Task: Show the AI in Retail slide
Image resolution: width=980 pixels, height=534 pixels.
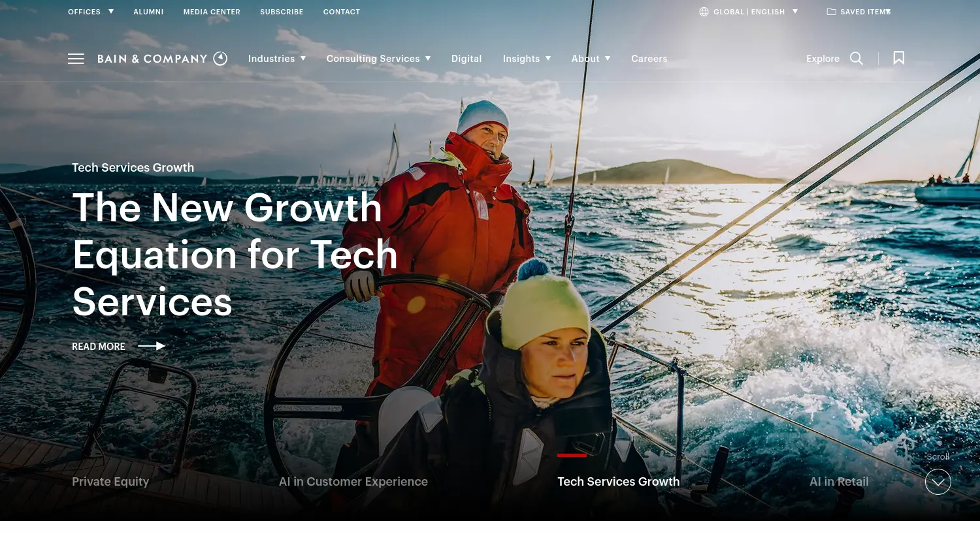Action: click(x=839, y=482)
